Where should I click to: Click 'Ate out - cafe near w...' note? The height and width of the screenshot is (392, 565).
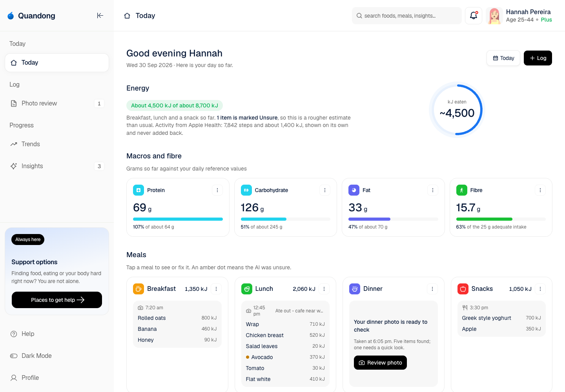pos(299,311)
